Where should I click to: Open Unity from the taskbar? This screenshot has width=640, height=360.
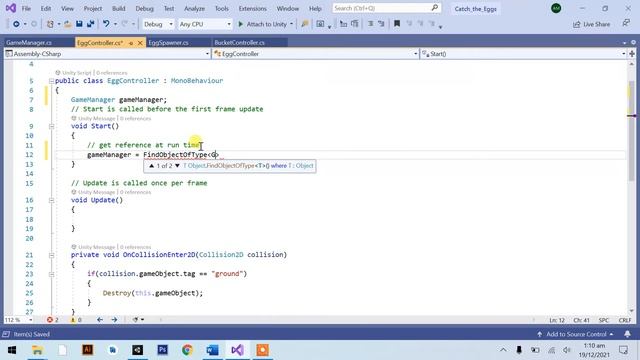point(138,350)
